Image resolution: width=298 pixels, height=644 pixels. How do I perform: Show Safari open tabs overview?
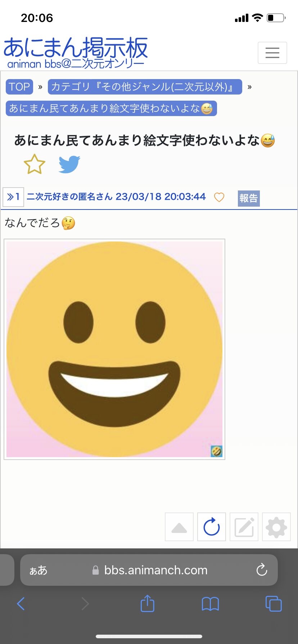click(x=274, y=603)
